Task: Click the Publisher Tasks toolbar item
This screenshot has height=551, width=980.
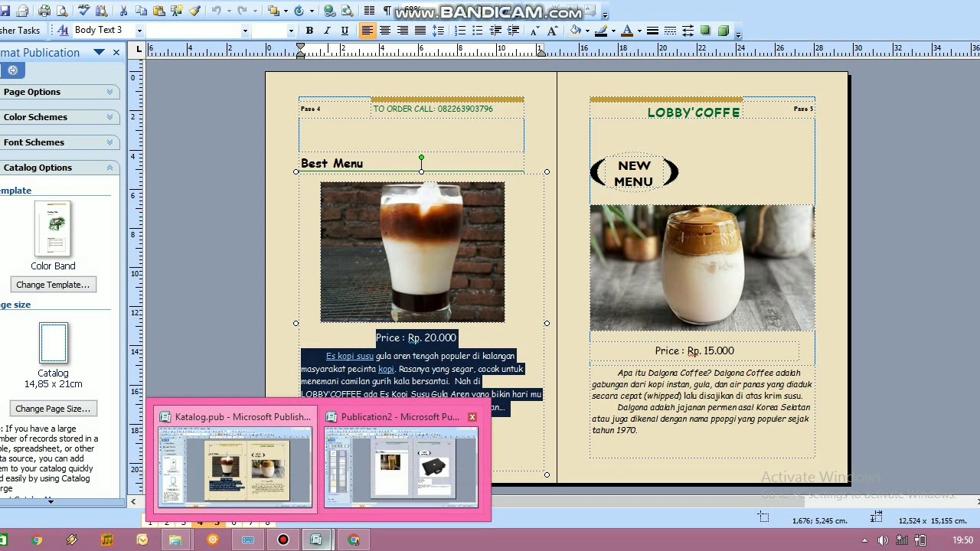Action: 19,31
